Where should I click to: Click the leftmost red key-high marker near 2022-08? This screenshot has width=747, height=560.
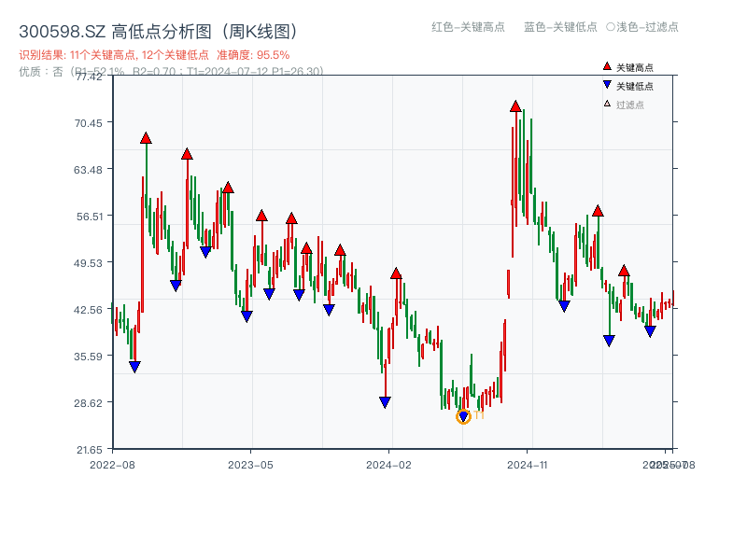pyautogui.click(x=146, y=136)
